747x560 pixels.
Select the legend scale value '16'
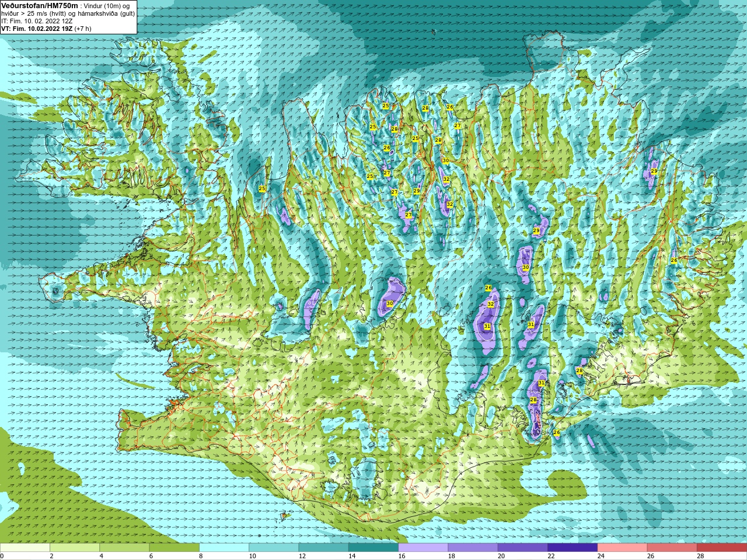[x=402, y=556]
